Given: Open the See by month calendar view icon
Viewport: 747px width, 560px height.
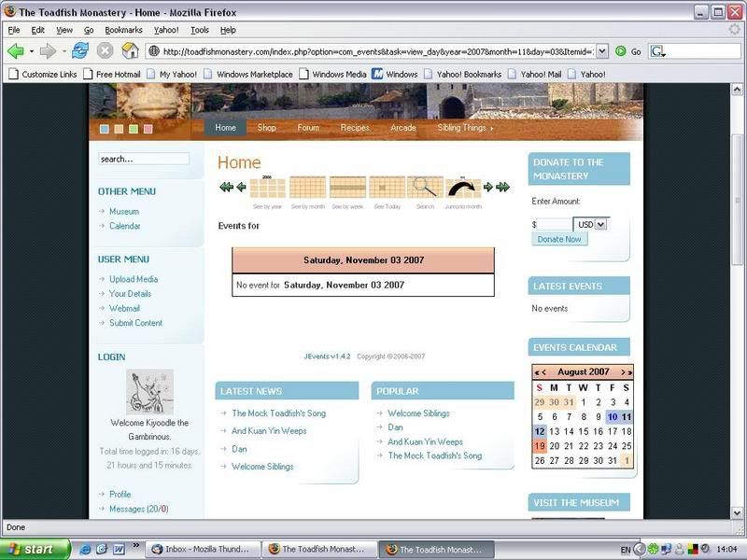Looking at the screenshot, I should coord(307,188).
